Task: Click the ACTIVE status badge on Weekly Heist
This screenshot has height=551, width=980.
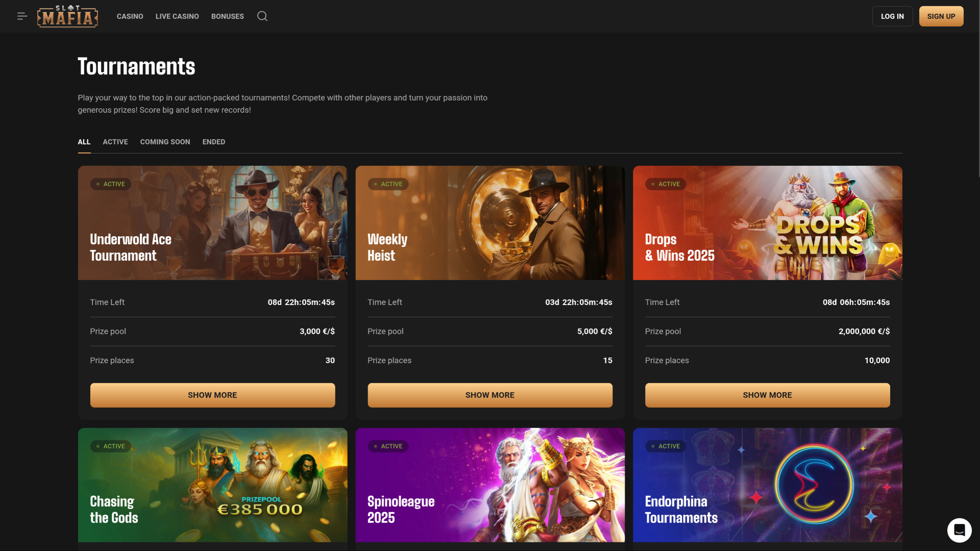Action: [x=388, y=184]
